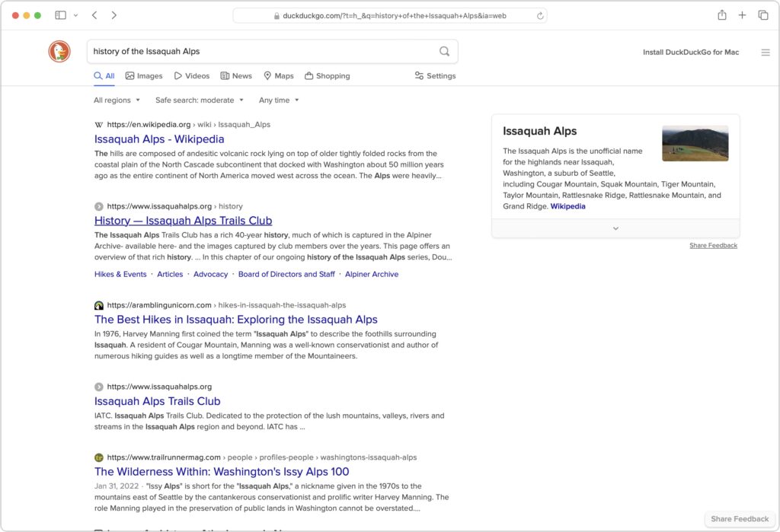The image size is (780, 532).
Task: Click the magnifying glass search icon
Action: click(443, 51)
